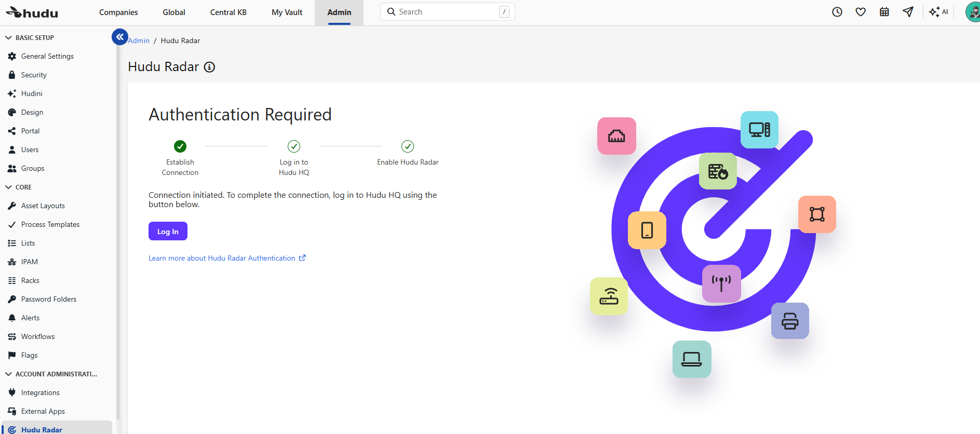Viewport: 980px width, 434px height.
Task: Open the AI sparkle assistant
Action: 938,12
